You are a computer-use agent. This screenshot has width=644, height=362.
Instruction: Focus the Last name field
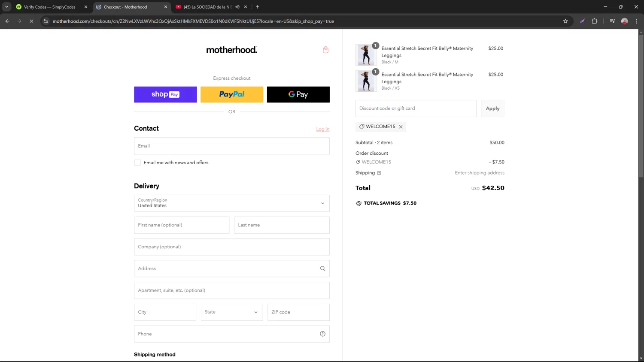point(282,225)
